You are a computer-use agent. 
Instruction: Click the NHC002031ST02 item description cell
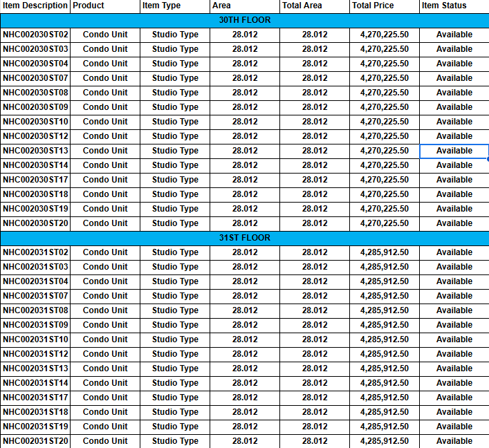35,252
